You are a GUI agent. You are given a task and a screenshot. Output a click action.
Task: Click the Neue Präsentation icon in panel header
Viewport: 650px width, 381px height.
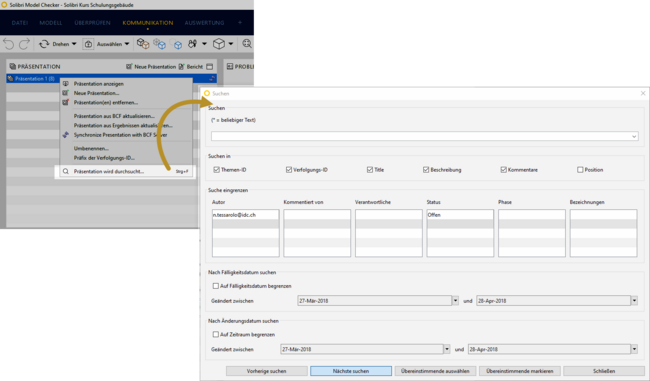coord(129,66)
